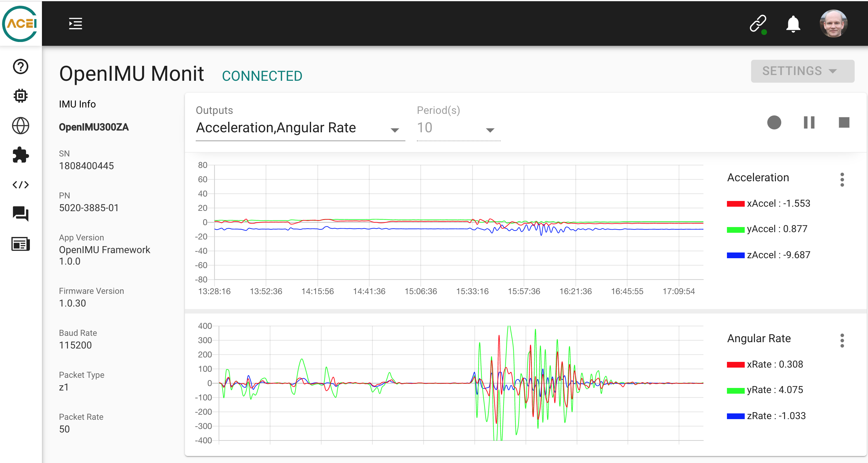Click the blue zAccel legend swatch
Image resolution: width=868 pixels, height=463 pixels.
pyautogui.click(x=736, y=255)
